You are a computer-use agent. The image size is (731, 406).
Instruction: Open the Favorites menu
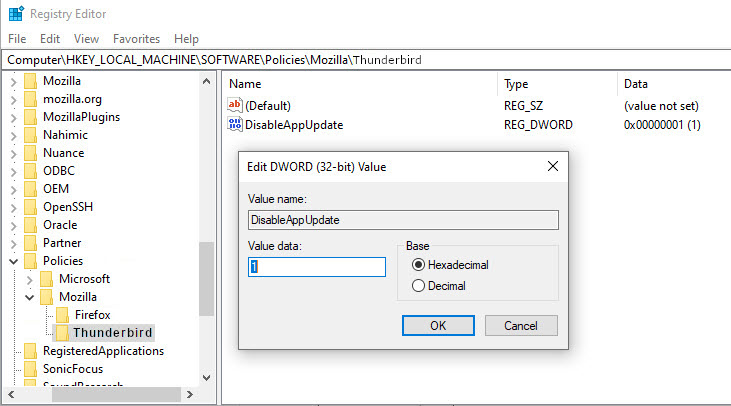tap(136, 39)
